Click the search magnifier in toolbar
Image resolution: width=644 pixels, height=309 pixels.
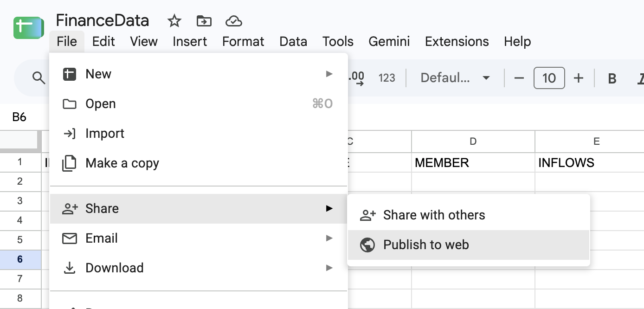coord(39,78)
